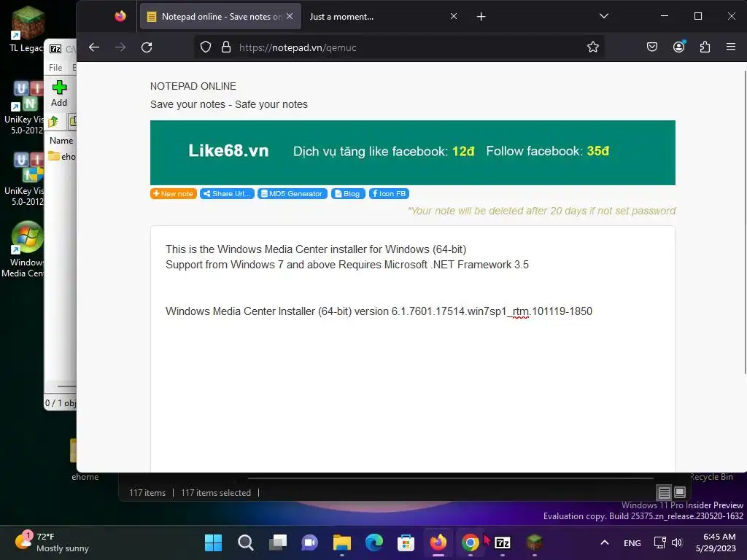
Task: Show hidden tray icons chevron
Action: click(x=604, y=542)
